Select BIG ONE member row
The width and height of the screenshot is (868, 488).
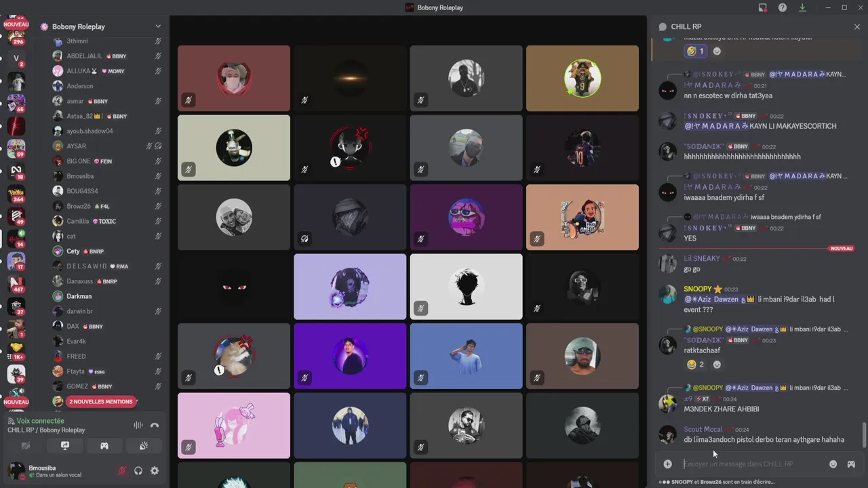point(106,161)
